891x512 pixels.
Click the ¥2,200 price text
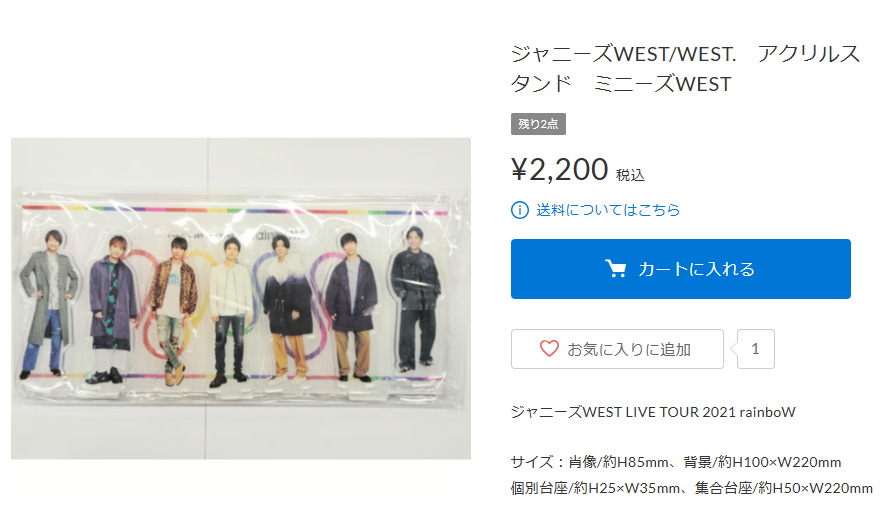560,169
